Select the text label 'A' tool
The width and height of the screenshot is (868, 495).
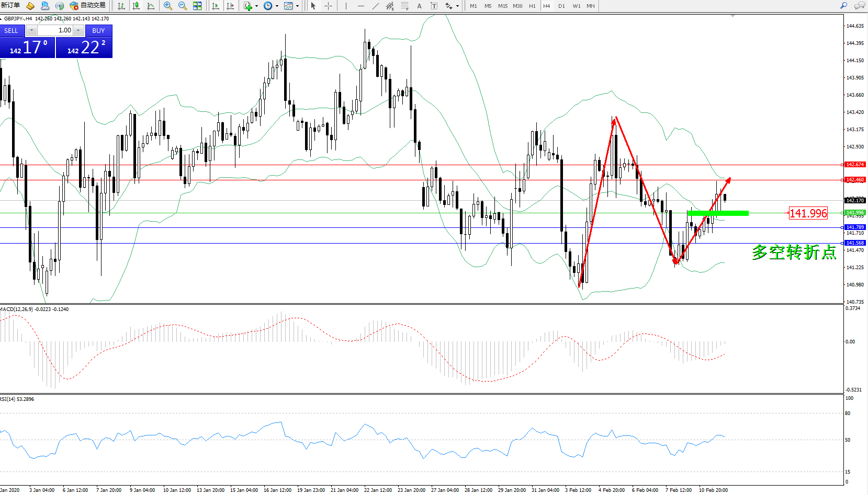419,6
